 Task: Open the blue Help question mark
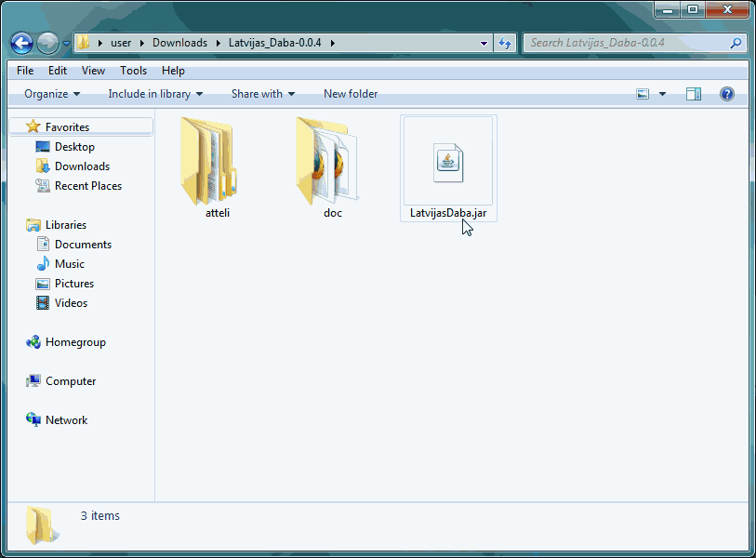(726, 94)
